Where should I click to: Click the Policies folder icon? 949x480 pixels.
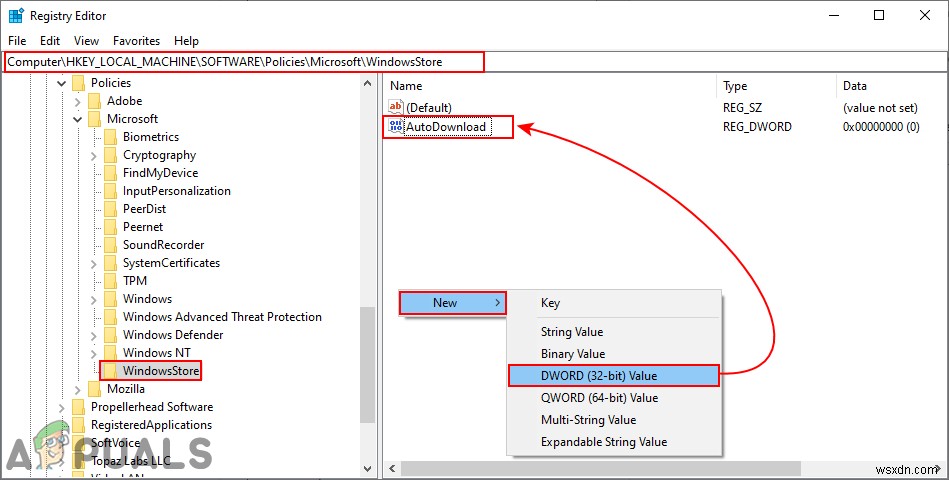[79, 82]
